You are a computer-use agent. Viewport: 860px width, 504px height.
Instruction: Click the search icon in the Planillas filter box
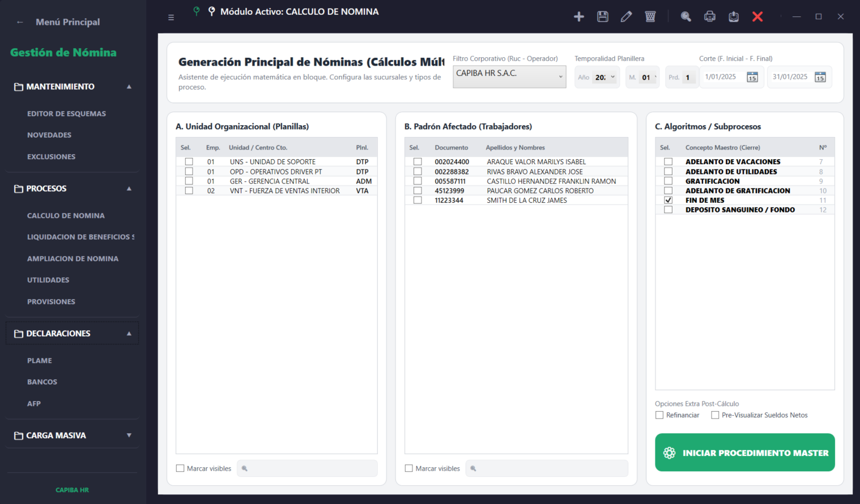point(245,468)
